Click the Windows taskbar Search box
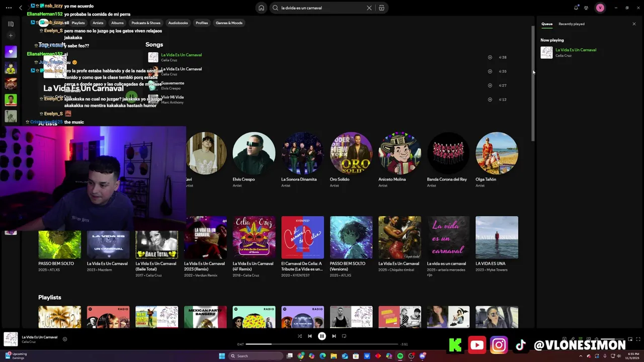 click(x=256, y=356)
